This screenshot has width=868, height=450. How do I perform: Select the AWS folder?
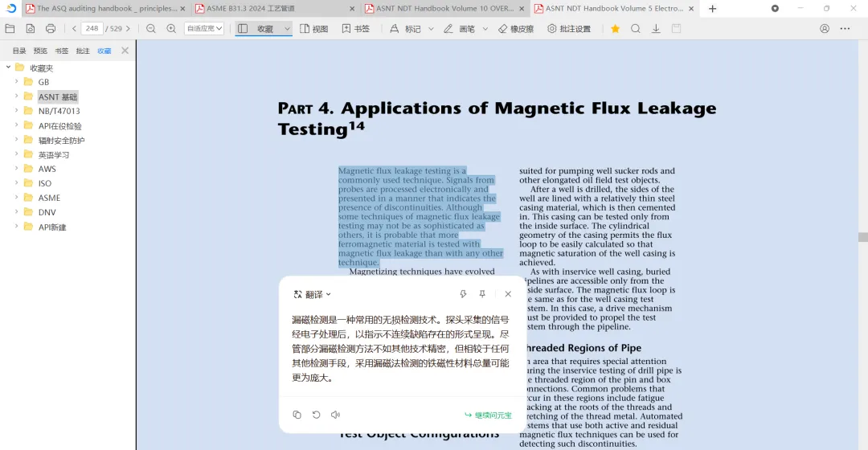pyautogui.click(x=47, y=170)
